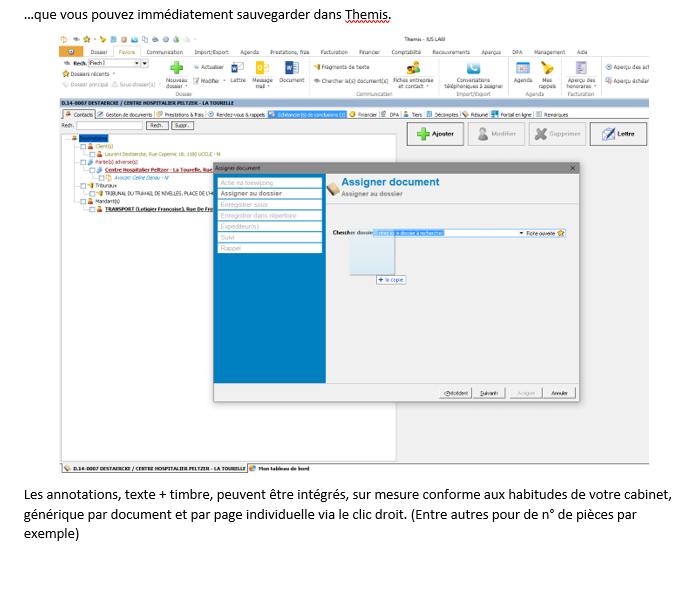
Task: Click the large Lettre button beside Supprimer
Action: pos(618,134)
